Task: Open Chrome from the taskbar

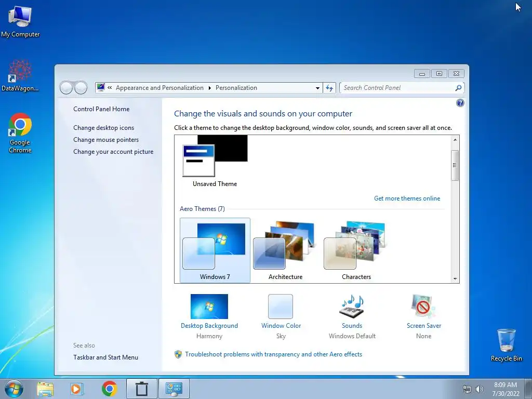Action: (109, 389)
